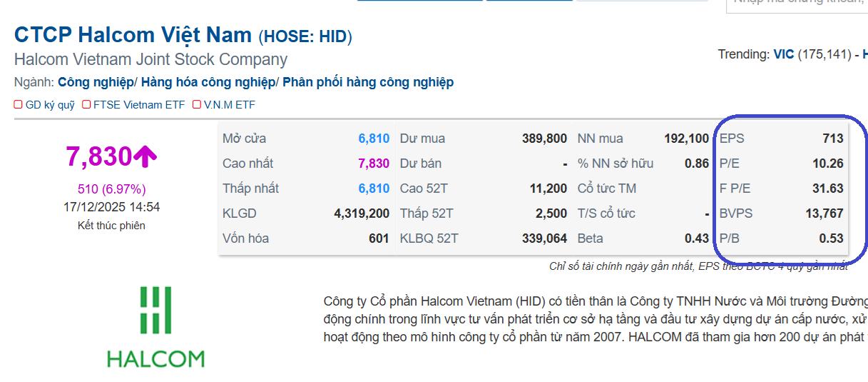Viewport: 868px width, 382px height.
Task: Click the Beta value 0.43
Action: (x=696, y=238)
